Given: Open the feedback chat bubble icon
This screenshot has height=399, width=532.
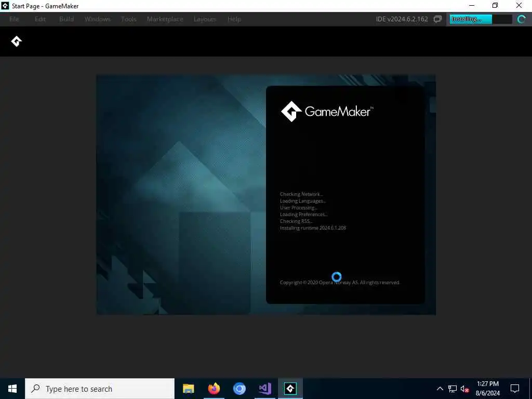Looking at the screenshot, I should (437, 19).
